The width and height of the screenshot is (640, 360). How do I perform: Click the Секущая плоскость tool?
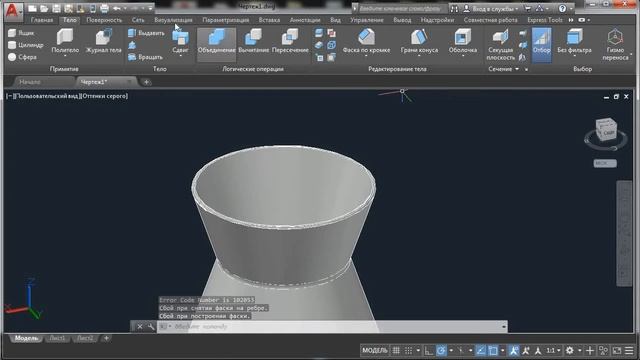(x=500, y=45)
